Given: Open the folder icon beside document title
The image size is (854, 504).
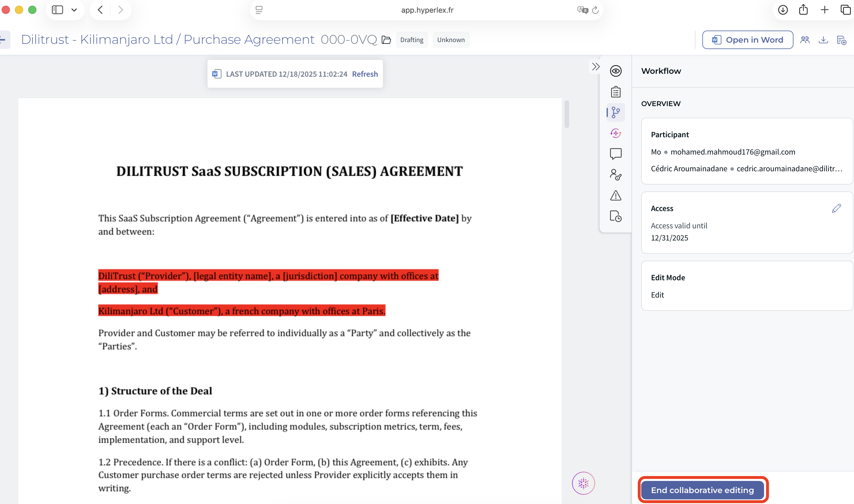Looking at the screenshot, I should (x=386, y=40).
